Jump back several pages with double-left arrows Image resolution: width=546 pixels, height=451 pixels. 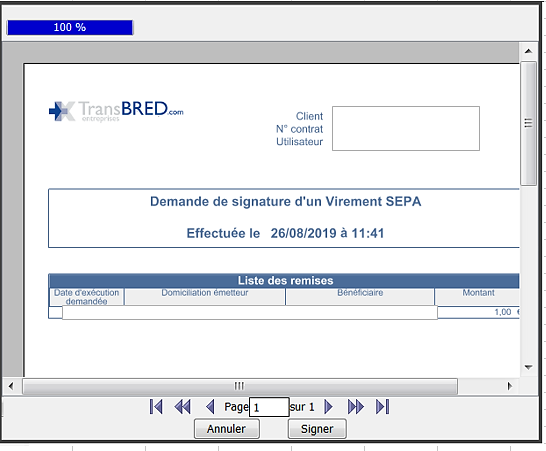click(x=182, y=406)
